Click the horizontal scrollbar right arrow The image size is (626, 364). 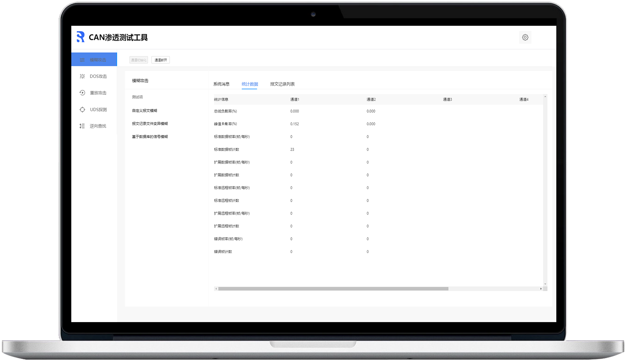(541, 289)
